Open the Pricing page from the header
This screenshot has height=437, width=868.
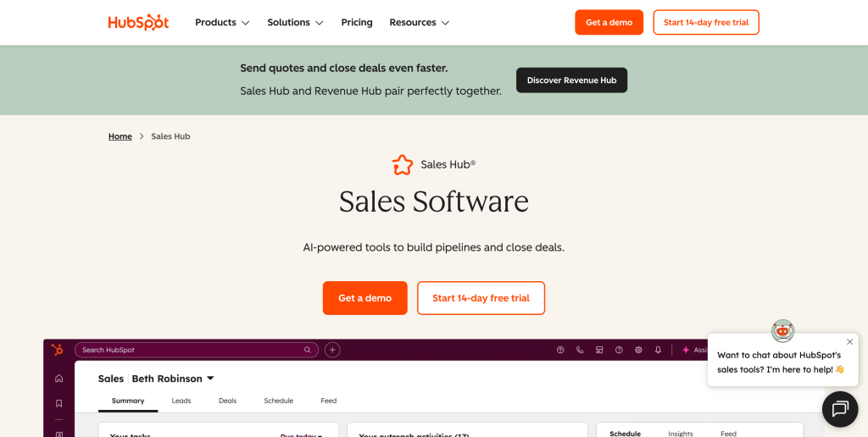(357, 23)
